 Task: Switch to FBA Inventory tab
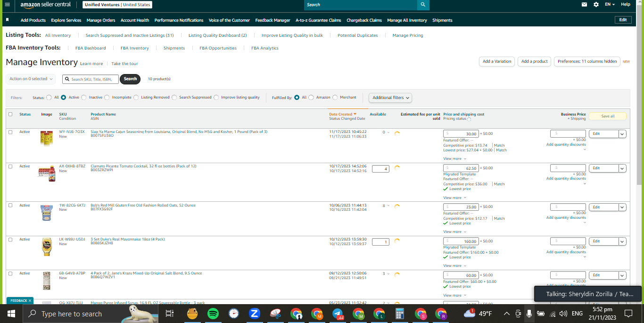pos(134,48)
